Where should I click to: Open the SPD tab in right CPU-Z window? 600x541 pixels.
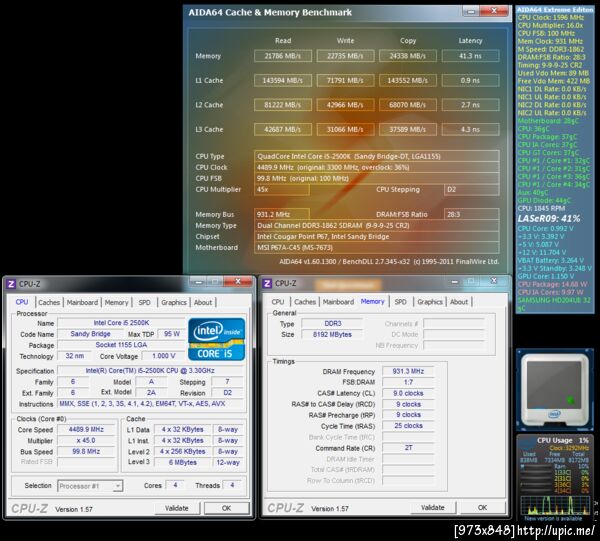click(400, 301)
